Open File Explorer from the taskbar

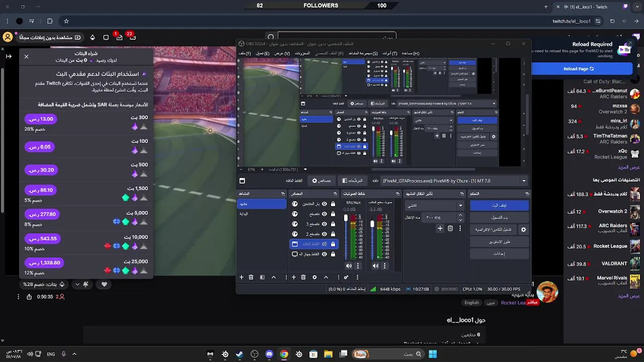tap(329, 354)
